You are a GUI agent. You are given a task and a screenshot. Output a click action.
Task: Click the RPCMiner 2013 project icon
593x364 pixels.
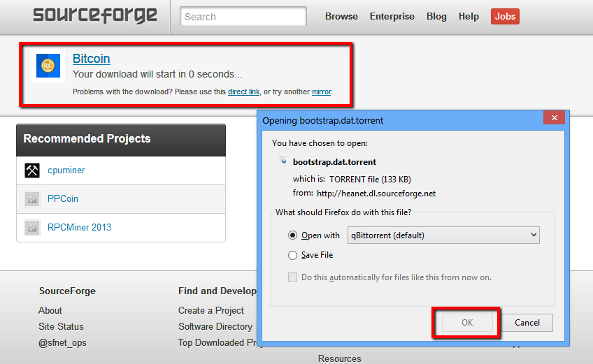32,228
